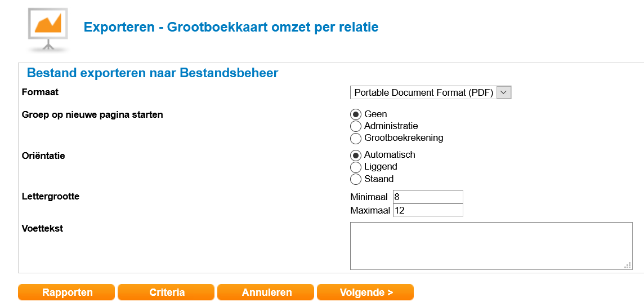Screen dimensions: 644x306
Task: Focus the Maximaal font size field
Action: click(x=428, y=210)
